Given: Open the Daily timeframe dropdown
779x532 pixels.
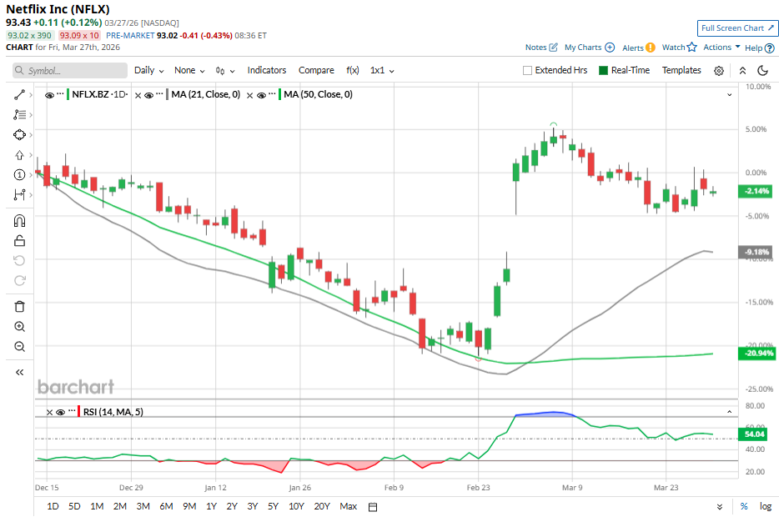Looking at the screenshot, I should click(x=148, y=71).
